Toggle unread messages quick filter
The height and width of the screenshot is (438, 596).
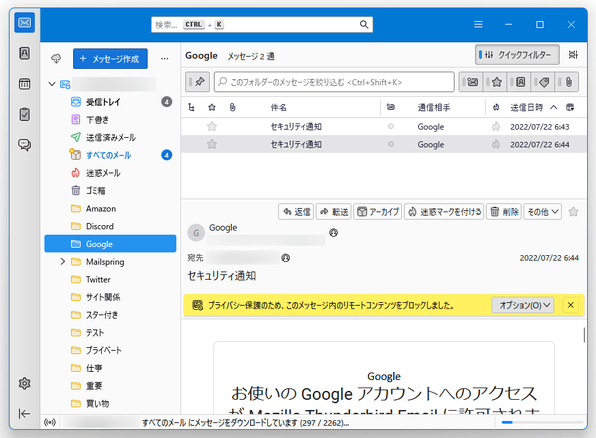coord(471,82)
